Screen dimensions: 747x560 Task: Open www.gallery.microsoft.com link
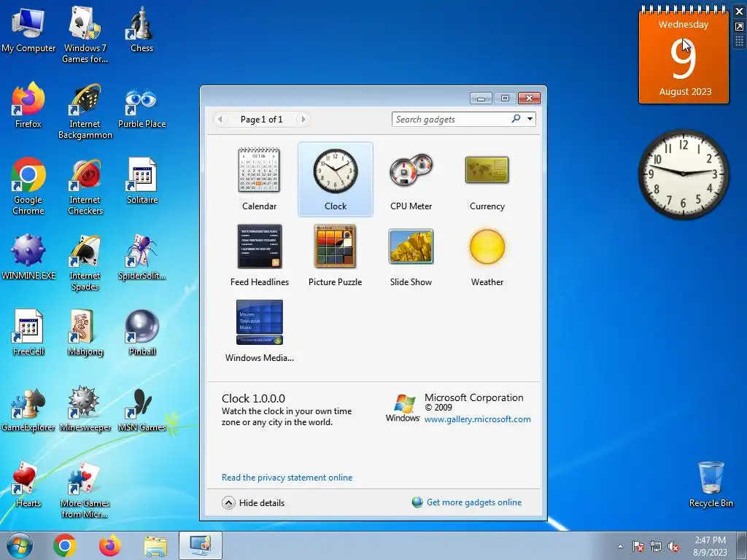tap(477, 419)
